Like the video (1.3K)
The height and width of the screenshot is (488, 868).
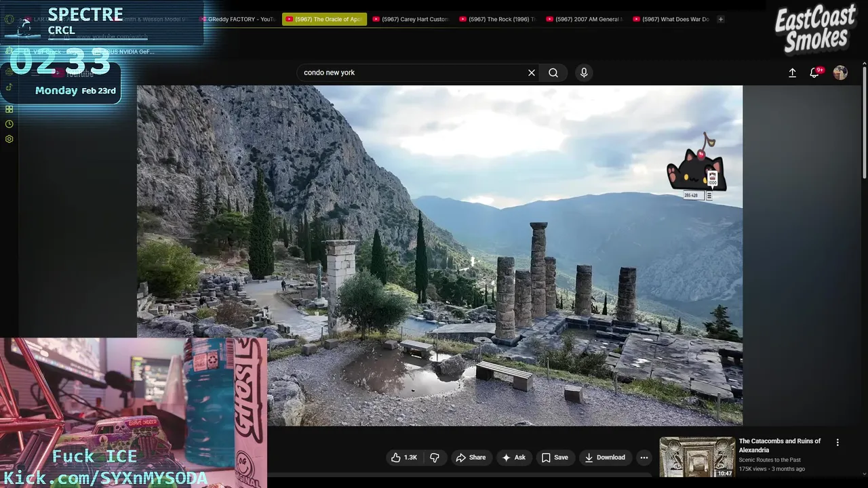coord(404,457)
